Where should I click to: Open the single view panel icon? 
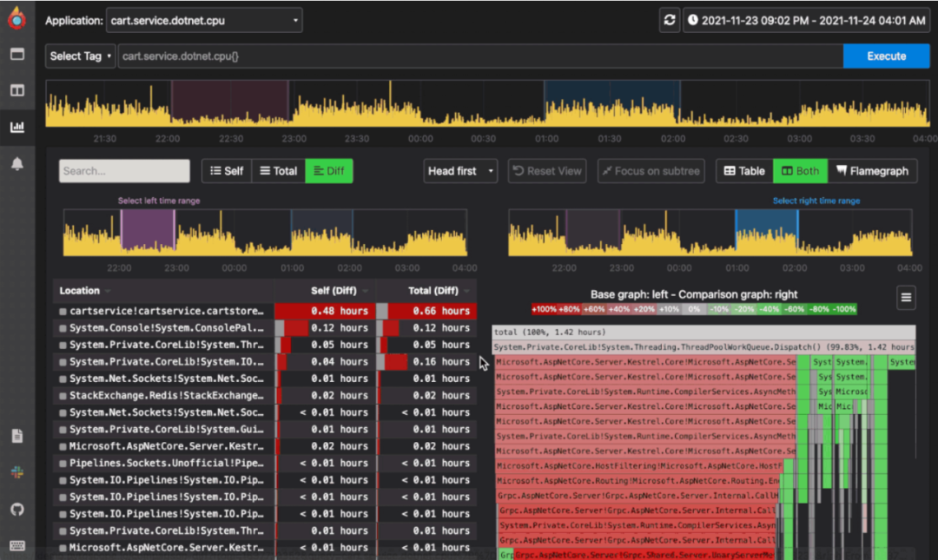coord(16,54)
